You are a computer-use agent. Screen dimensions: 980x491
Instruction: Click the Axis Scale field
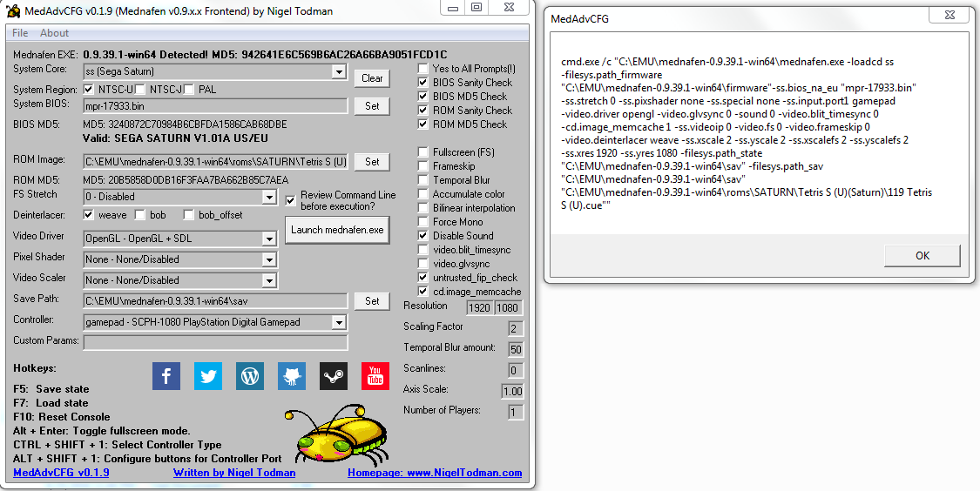pyautogui.click(x=512, y=391)
